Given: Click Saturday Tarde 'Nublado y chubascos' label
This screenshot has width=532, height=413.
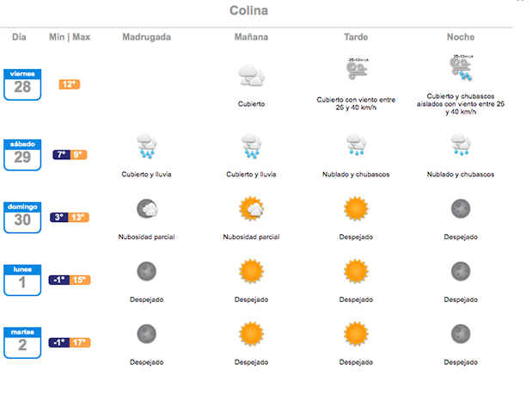Looking at the screenshot, I should (356, 174).
